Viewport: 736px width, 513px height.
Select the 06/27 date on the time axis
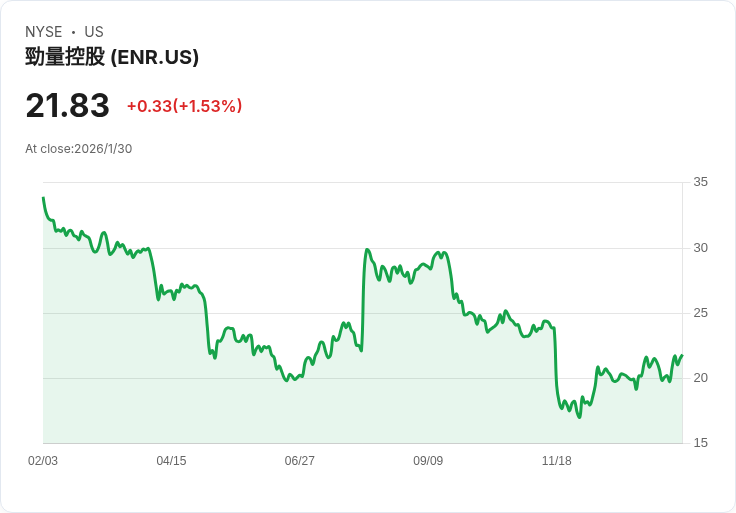[299, 461]
